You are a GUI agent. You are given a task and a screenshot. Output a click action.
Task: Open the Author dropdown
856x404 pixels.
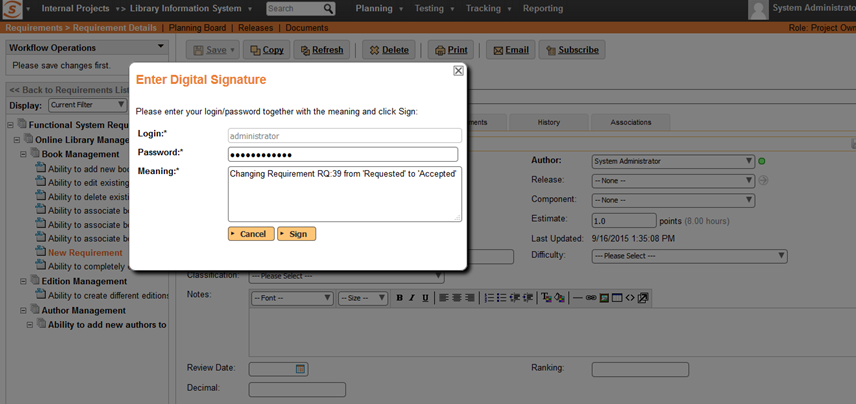pos(671,161)
